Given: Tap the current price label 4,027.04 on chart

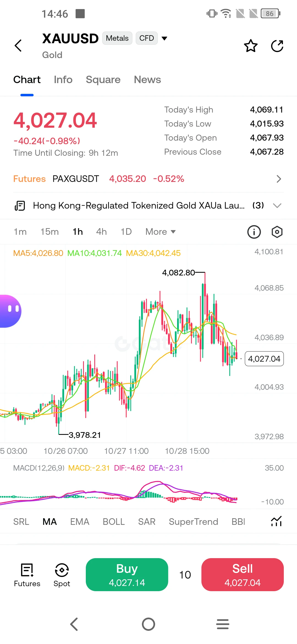Looking at the screenshot, I should pyautogui.click(x=264, y=359).
